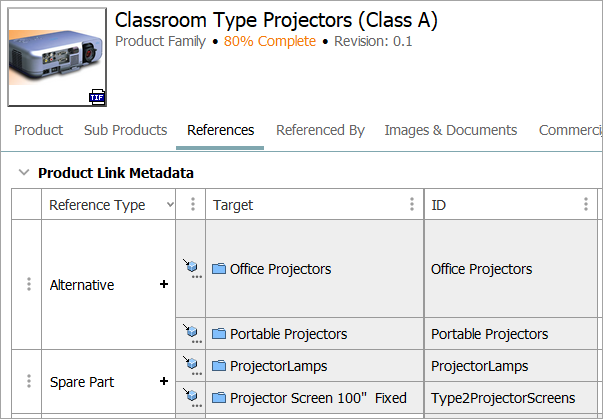The height and width of the screenshot is (419, 603).
Task: Click reference link icon beside Portable Projectors
Action: [x=190, y=333]
